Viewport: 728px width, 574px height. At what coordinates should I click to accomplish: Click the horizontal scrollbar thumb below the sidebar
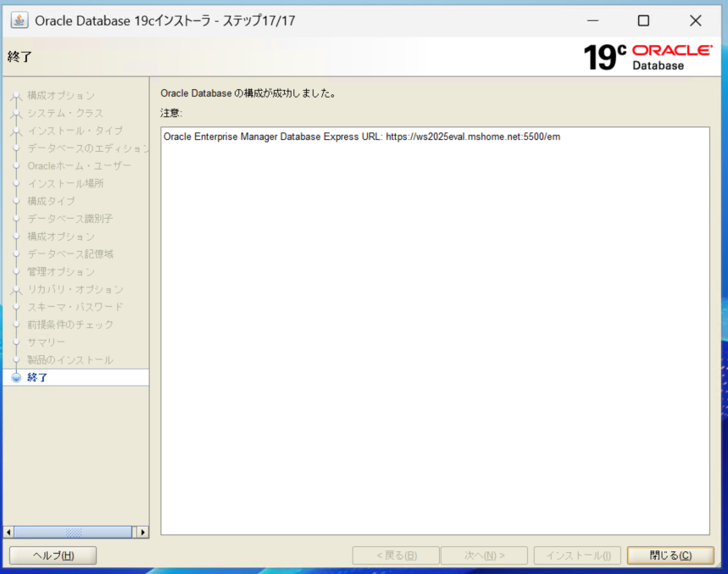pyautogui.click(x=75, y=532)
